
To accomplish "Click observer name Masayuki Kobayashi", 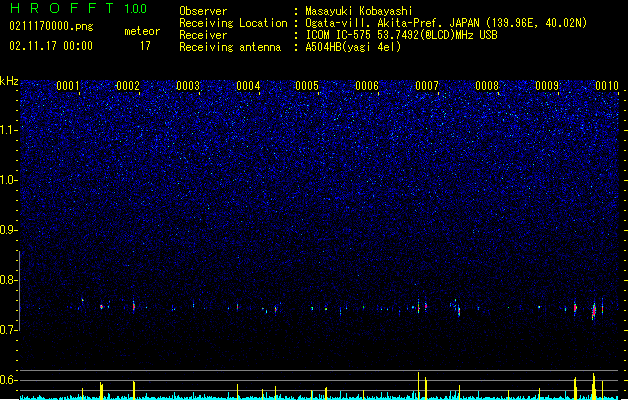I will (359, 11).
